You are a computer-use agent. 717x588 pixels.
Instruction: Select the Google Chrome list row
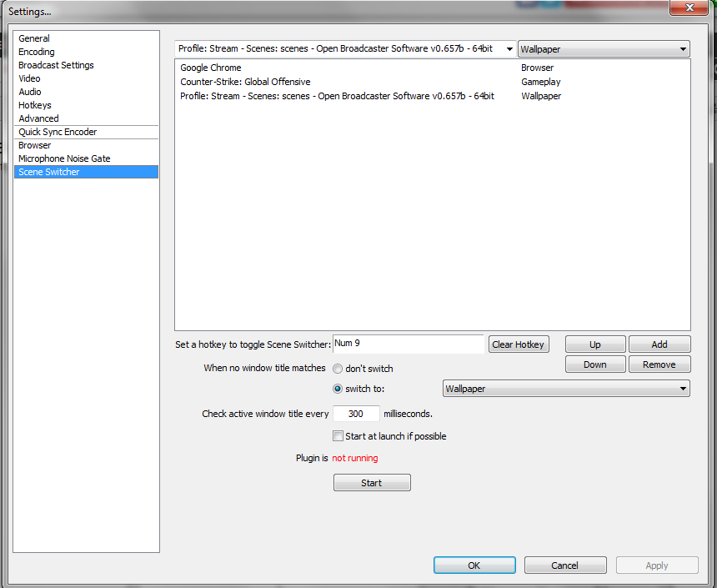432,68
